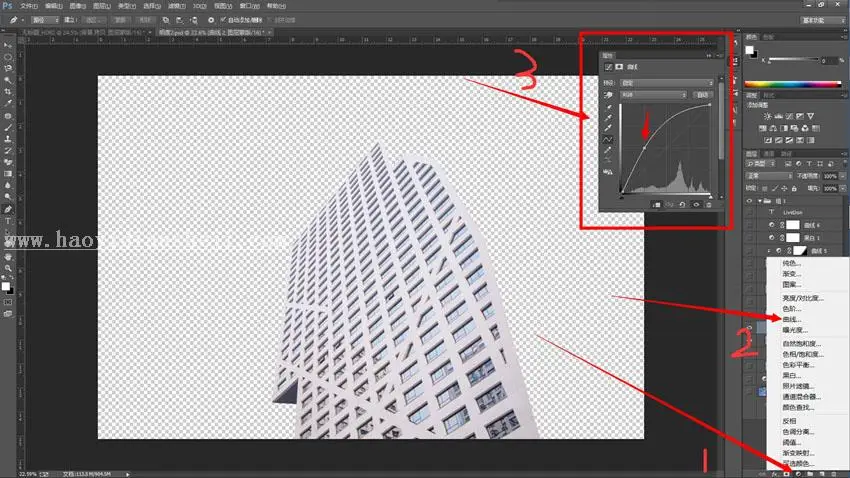The image size is (850, 478).
Task: Pick the white point eyedropper in Curves
Action: (x=608, y=128)
